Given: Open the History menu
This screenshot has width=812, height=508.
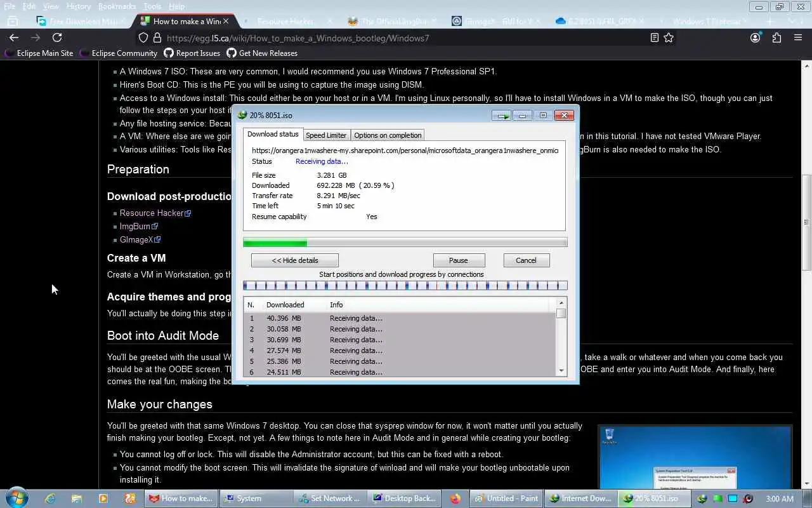Looking at the screenshot, I should (x=79, y=6).
